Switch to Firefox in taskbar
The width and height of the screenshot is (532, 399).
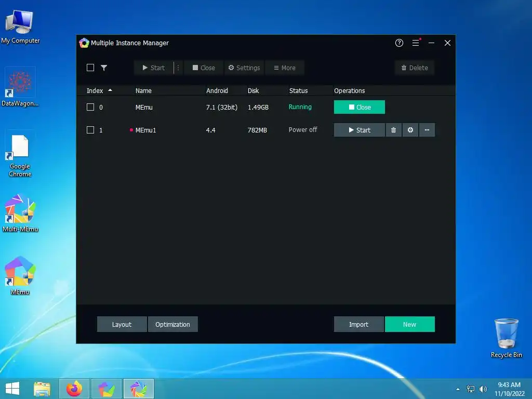pyautogui.click(x=74, y=389)
